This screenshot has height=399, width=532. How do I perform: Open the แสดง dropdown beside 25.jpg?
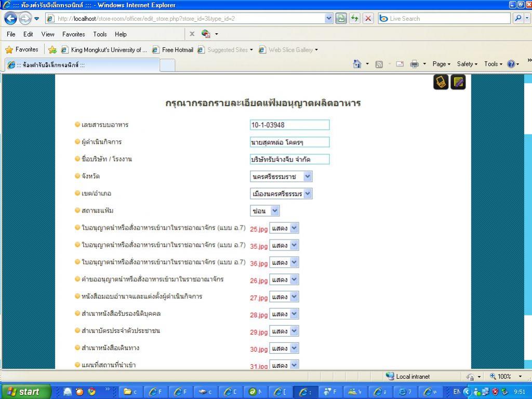284,228
